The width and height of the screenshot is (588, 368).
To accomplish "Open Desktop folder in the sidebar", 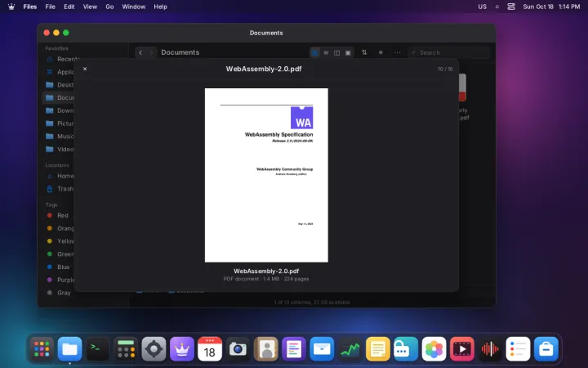I will coord(60,84).
